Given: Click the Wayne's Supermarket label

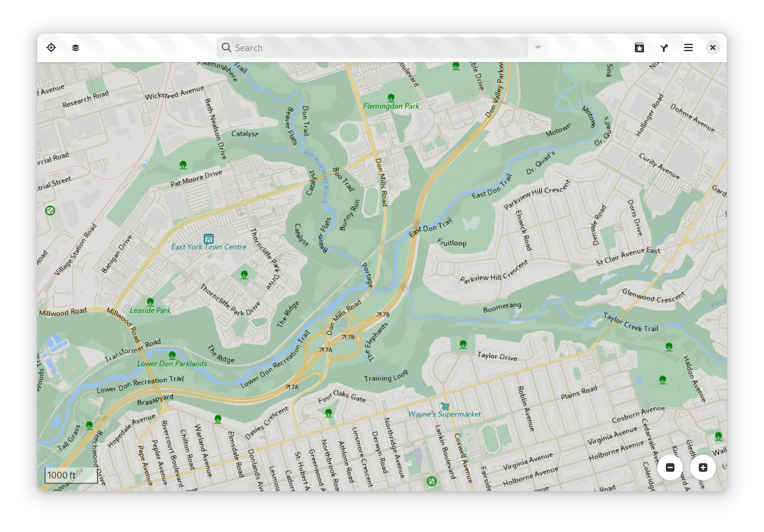Looking at the screenshot, I should pos(445,415).
